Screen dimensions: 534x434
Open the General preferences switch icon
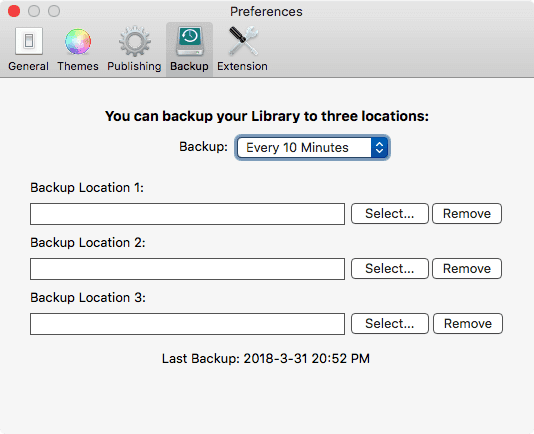[x=29, y=41]
